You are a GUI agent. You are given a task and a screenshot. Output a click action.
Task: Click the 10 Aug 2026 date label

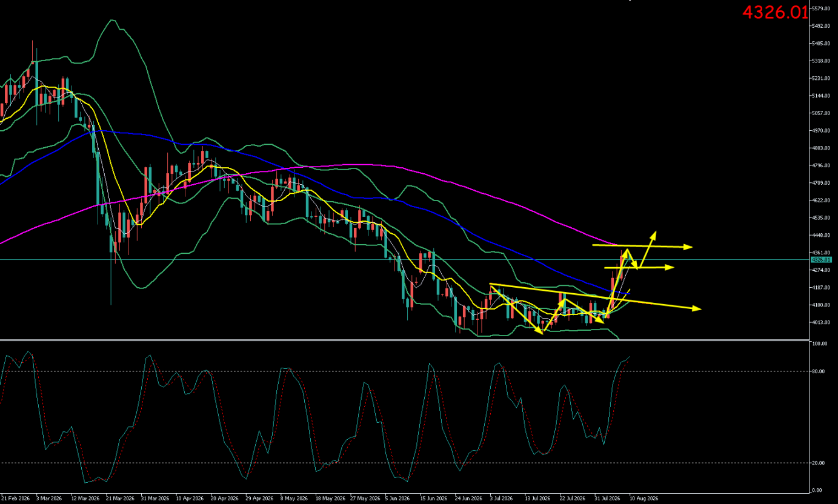(645, 499)
